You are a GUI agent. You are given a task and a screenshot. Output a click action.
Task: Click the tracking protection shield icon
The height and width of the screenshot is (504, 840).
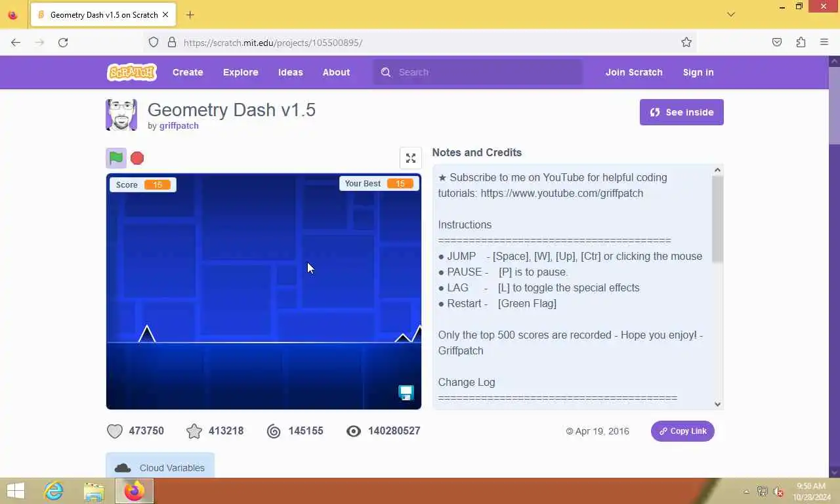[154, 42]
